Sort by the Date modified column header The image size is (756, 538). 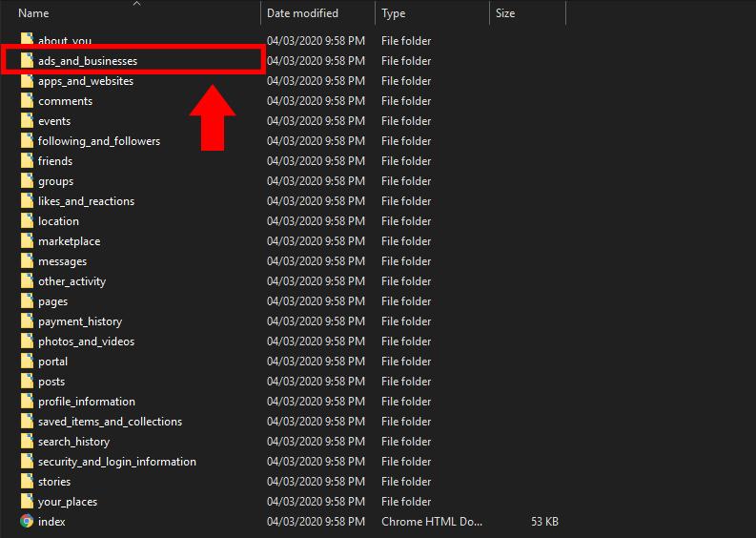coord(302,13)
